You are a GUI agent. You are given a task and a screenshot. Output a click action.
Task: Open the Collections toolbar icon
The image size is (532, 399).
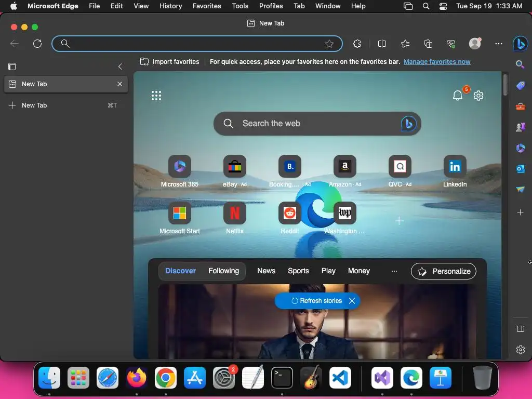[428, 44]
